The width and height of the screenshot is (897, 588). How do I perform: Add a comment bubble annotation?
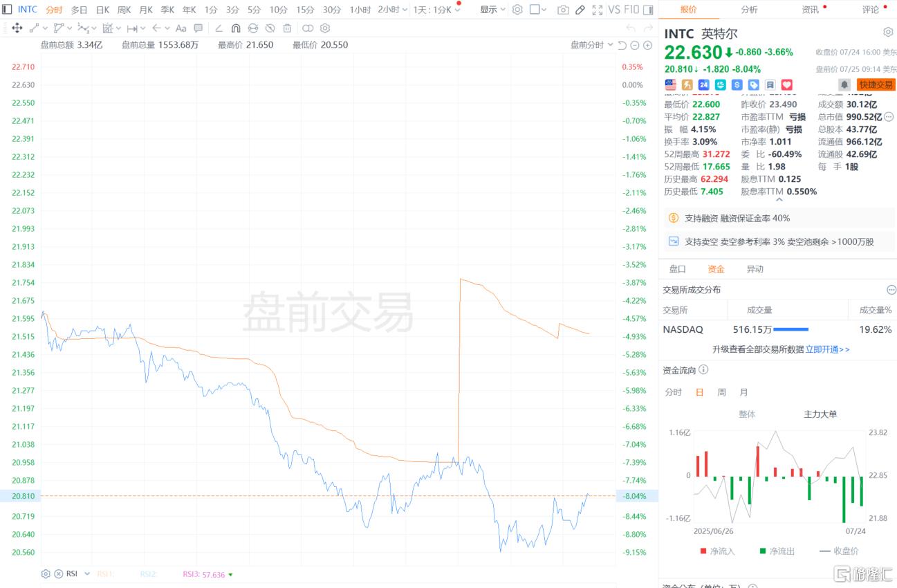(x=198, y=28)
